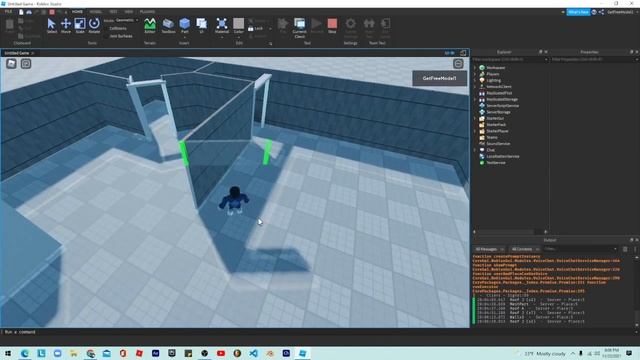
Task: Activate the Move tool
Action: pos(66,26)
